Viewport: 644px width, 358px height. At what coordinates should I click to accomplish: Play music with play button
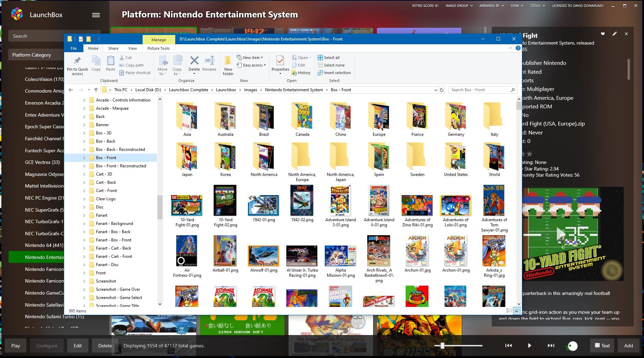point(529,346)
